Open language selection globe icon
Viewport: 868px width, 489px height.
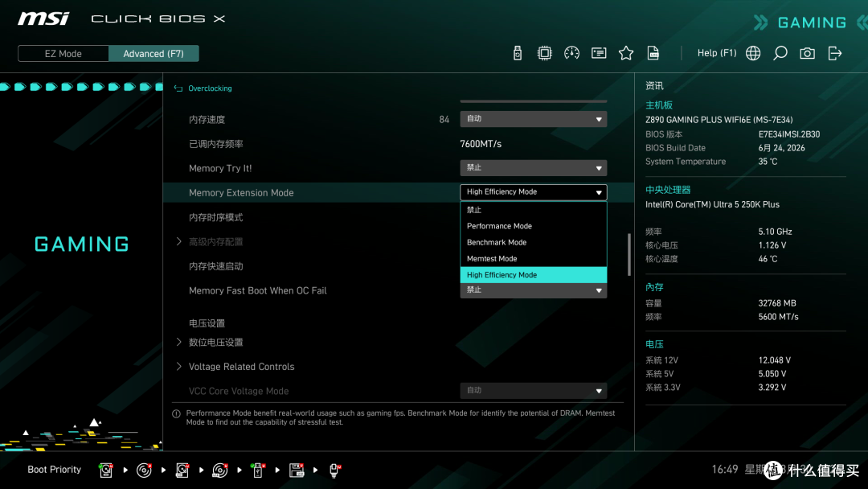coord(753,53)
